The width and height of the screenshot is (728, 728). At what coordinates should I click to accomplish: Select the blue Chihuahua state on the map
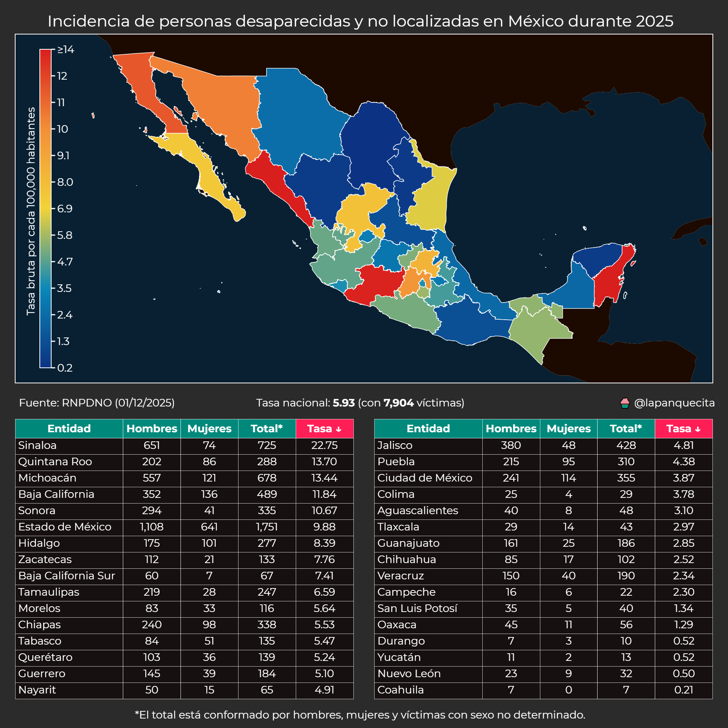tap(300, 118)
